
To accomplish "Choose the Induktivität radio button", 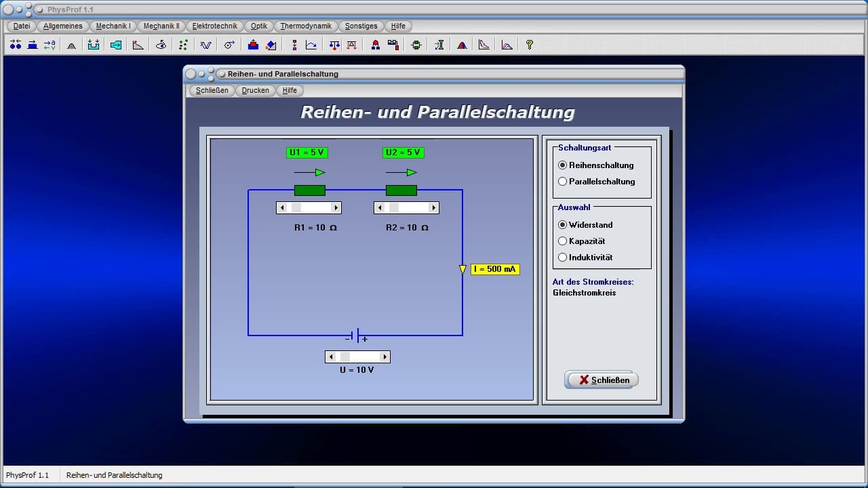I will tap(562, 258).
